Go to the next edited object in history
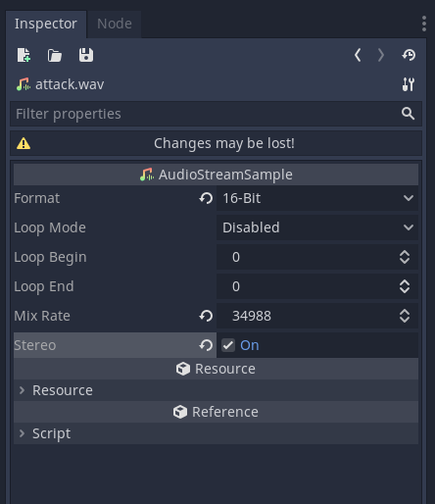This screenshot has height=504, width=435. pyautogui.click(x=381, y=55)
